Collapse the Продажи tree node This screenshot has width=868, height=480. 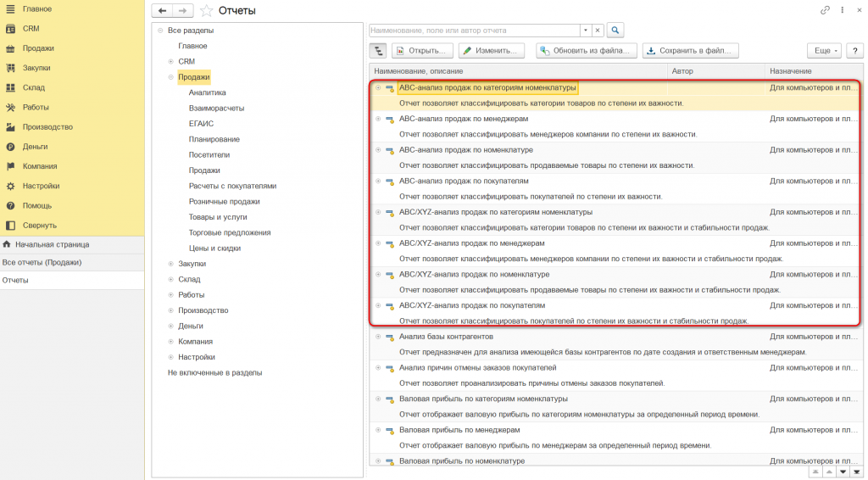(171, 77)
